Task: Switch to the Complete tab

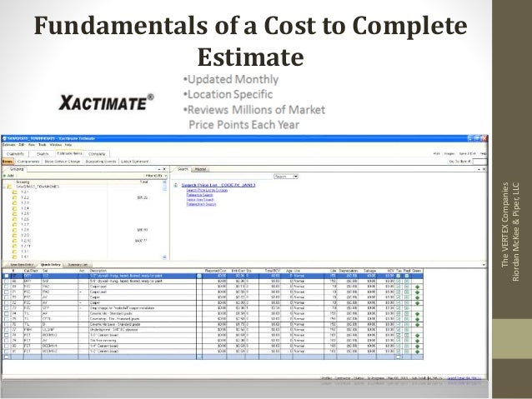Action: tap(97, 154)
